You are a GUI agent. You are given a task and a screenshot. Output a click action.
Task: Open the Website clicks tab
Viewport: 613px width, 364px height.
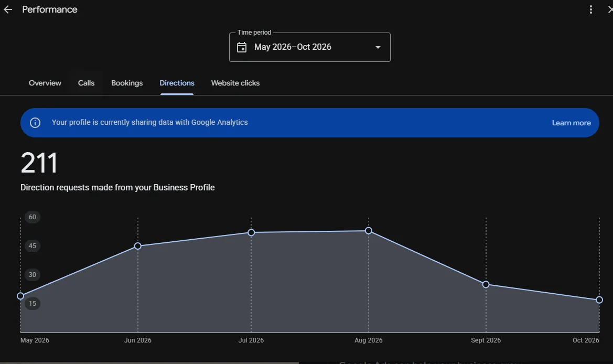point(235,83)
